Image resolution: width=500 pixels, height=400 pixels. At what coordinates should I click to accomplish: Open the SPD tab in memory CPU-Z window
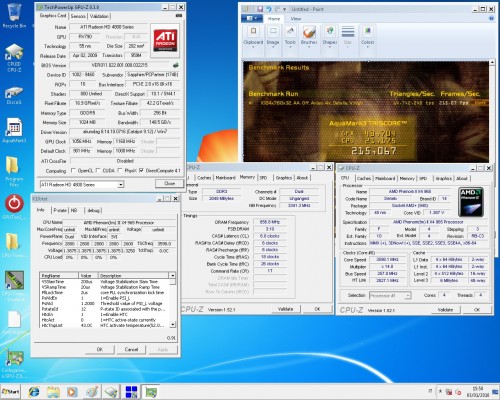(263, 178)
